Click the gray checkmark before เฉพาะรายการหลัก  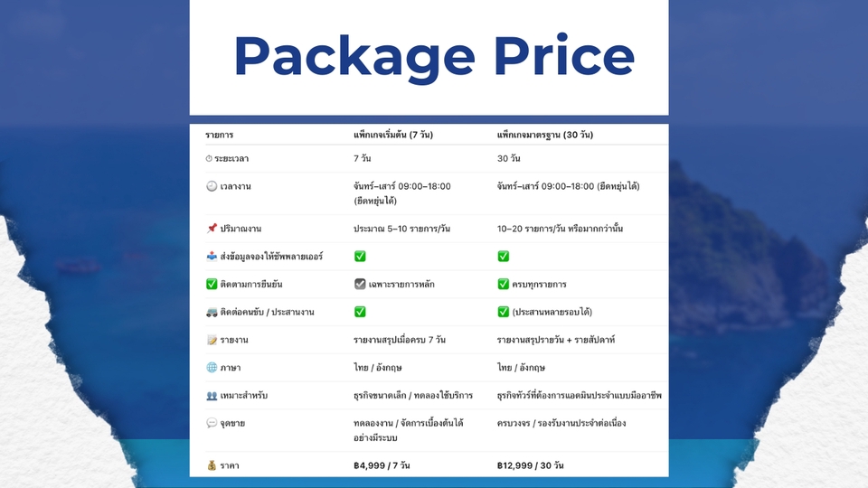[359, 284]
